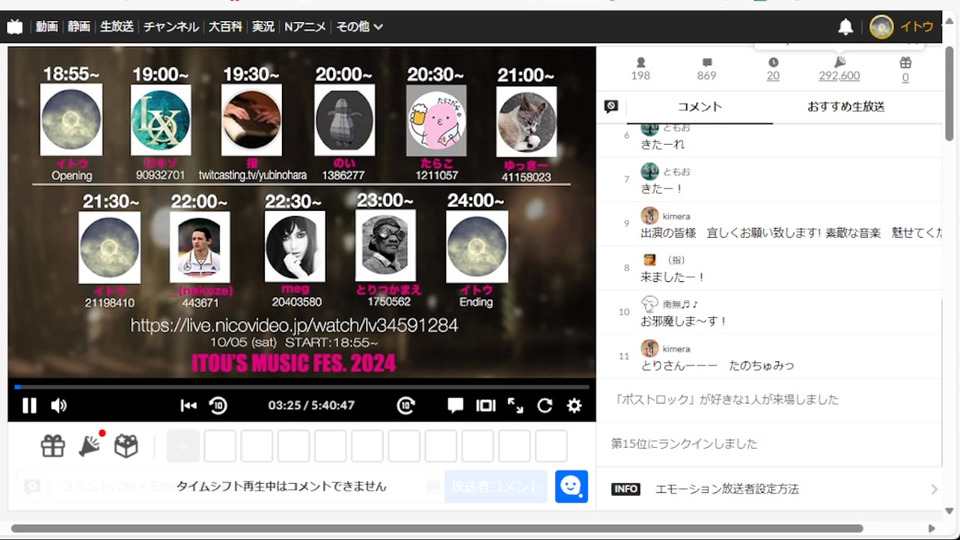Image resolution: width=960 pixels, height=540 pixels.
Task: Expand the INFO row chevron arrow
Action: (934, 489)
